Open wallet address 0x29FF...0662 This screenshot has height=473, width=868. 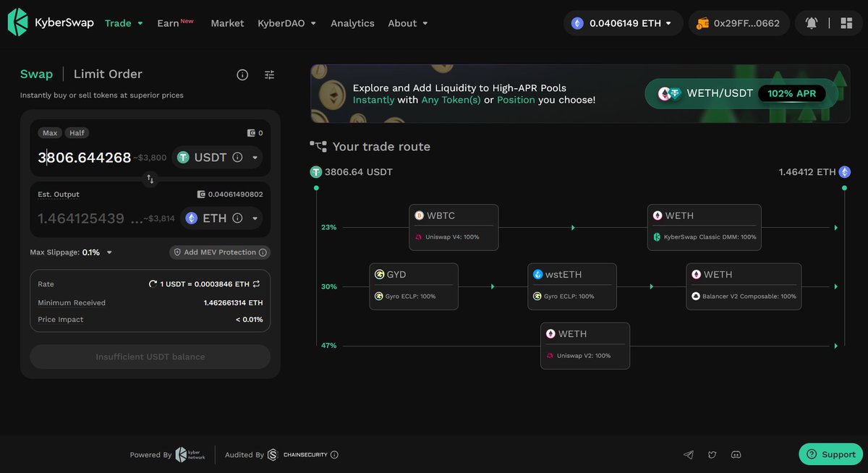click(739, 23)
